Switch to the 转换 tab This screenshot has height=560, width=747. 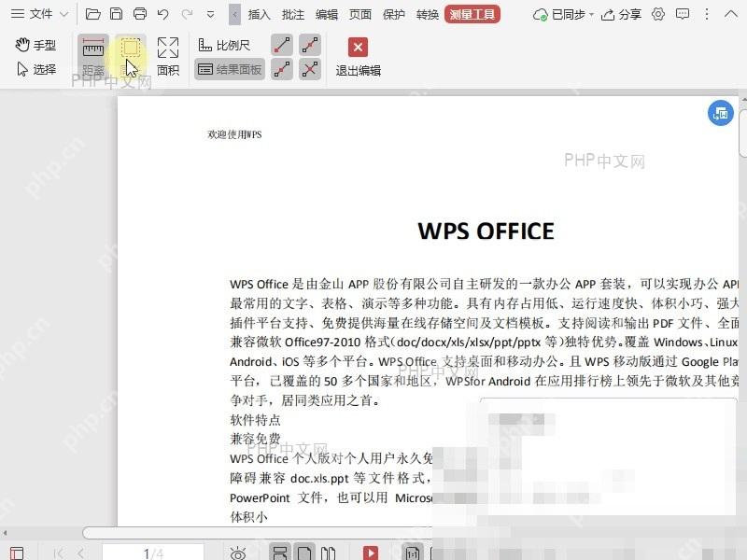[x=428, y=15]
